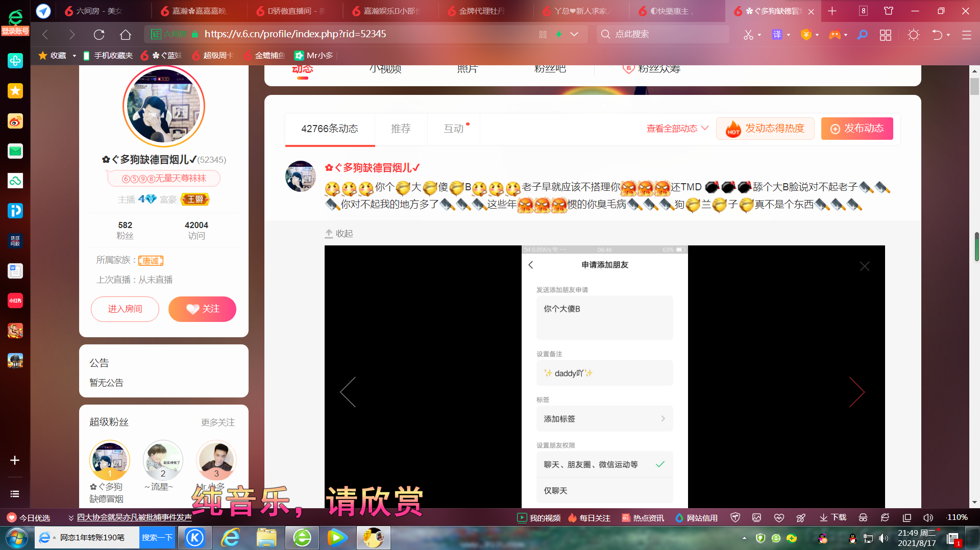980x550 pixels.
Task: Open the translate extension icon
Action: coord(777,34)
